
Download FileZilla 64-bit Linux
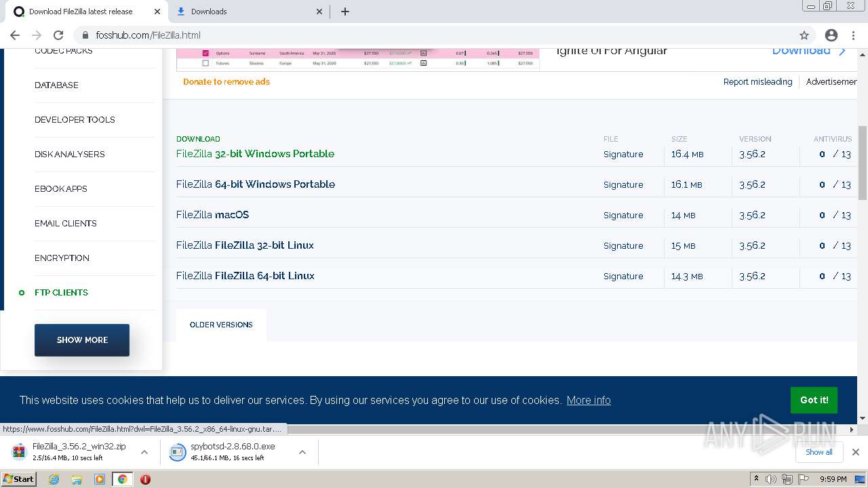tap(245, 276)
